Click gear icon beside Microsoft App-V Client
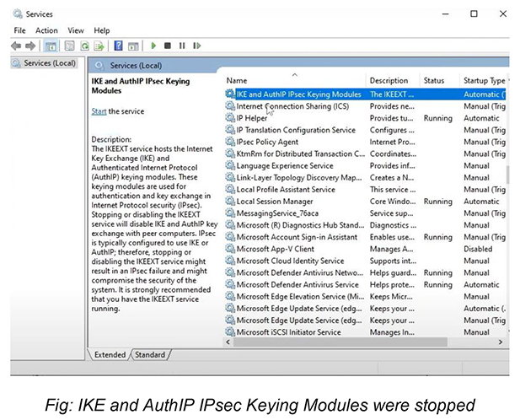Viewport: 520px width, 420px height. point(230,249)
